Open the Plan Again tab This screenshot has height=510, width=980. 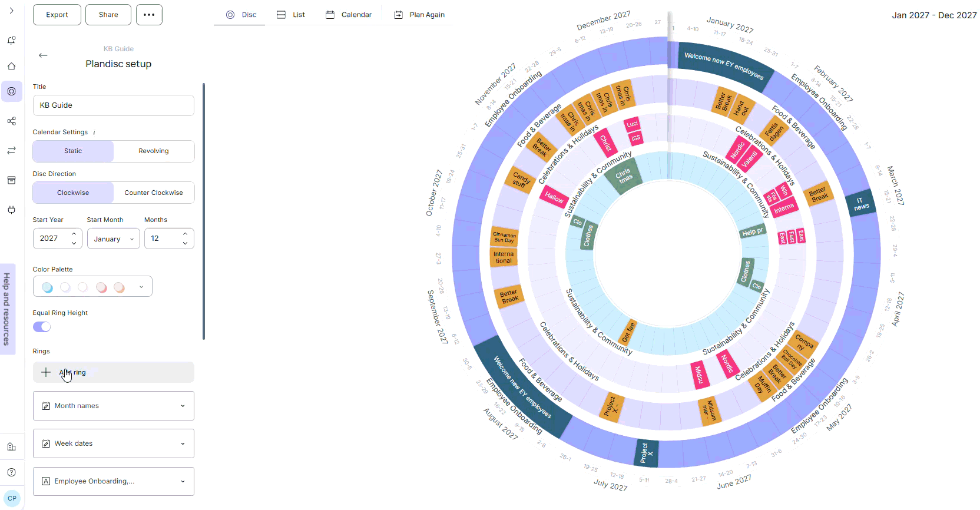(419, 15)
